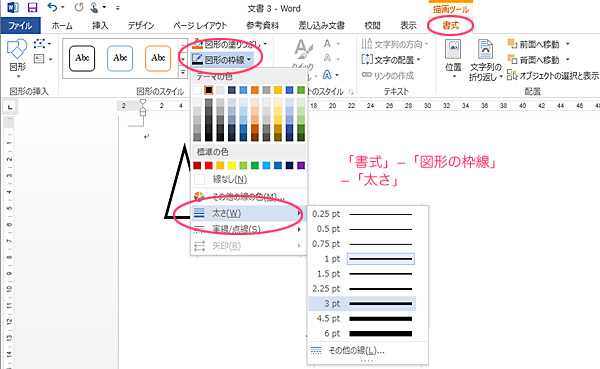Open その他の線の色(M) more colors
Image resolution: width=600 pixels, height=369 pixels.
[x=249, y=197]
